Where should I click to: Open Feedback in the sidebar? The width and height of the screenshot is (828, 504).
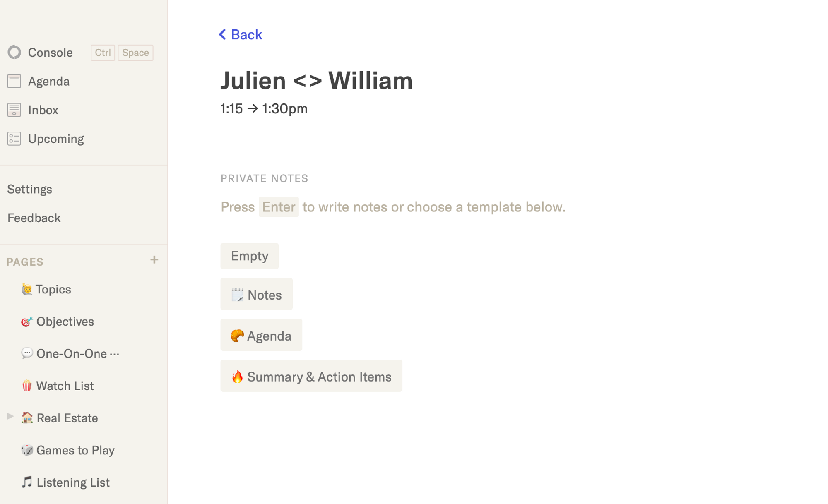(x=34, y=218)
